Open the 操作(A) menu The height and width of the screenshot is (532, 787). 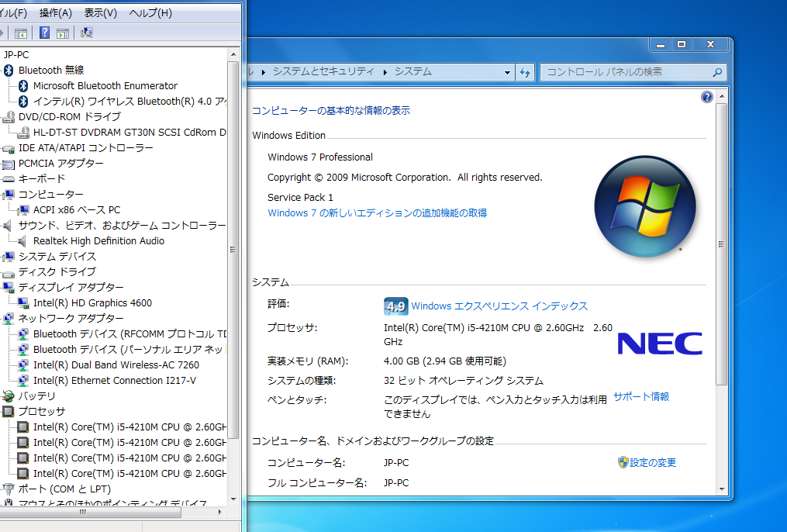[56, 13]
